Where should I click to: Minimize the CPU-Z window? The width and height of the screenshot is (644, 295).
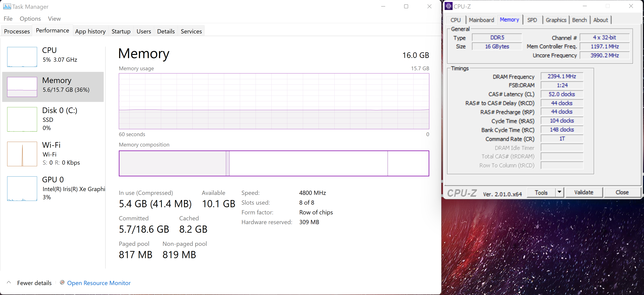click(x=585, y=6)
